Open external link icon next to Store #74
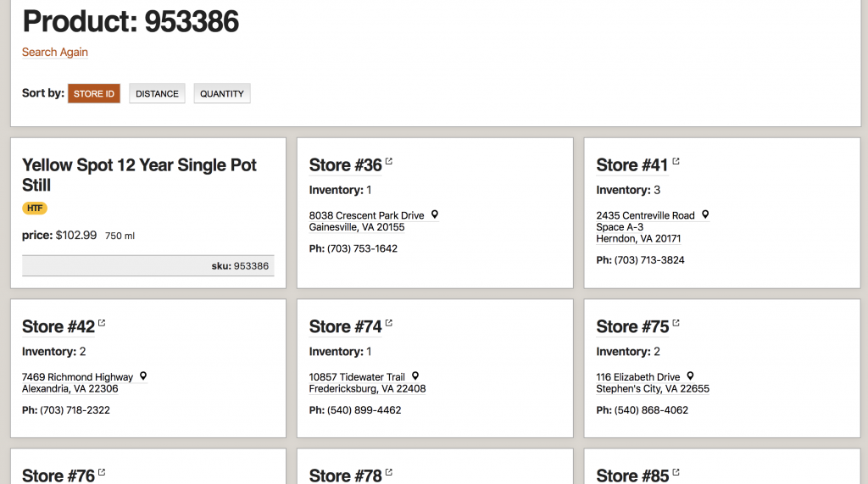Viewport: 868px width, 484px height. 389,323
